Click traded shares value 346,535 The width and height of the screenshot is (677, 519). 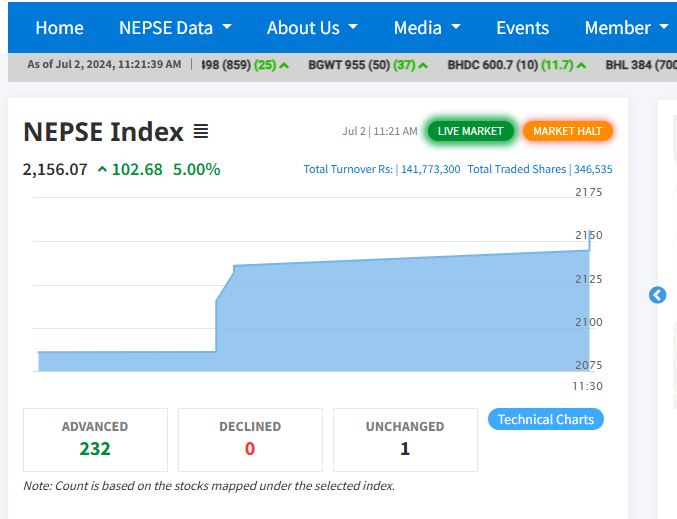(x=593, y=169)
